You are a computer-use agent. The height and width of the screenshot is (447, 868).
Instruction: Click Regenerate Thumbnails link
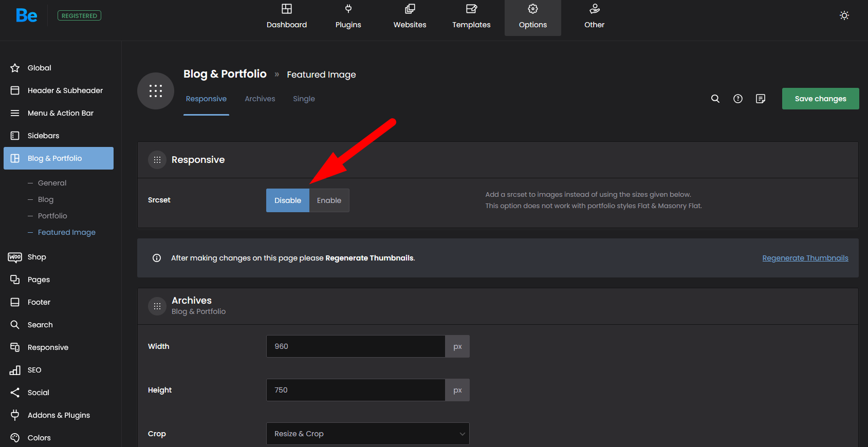(x=805, y=258)
